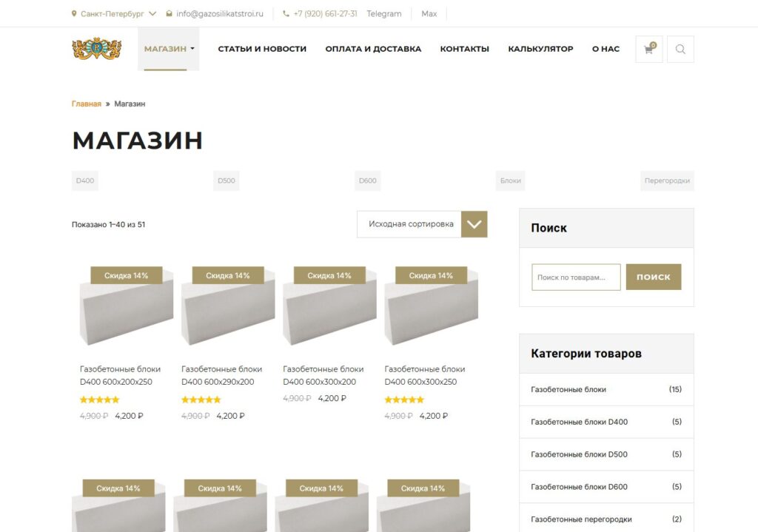758x532 pixels.
Task: Open the Контакты page
Action: point(465,49)
